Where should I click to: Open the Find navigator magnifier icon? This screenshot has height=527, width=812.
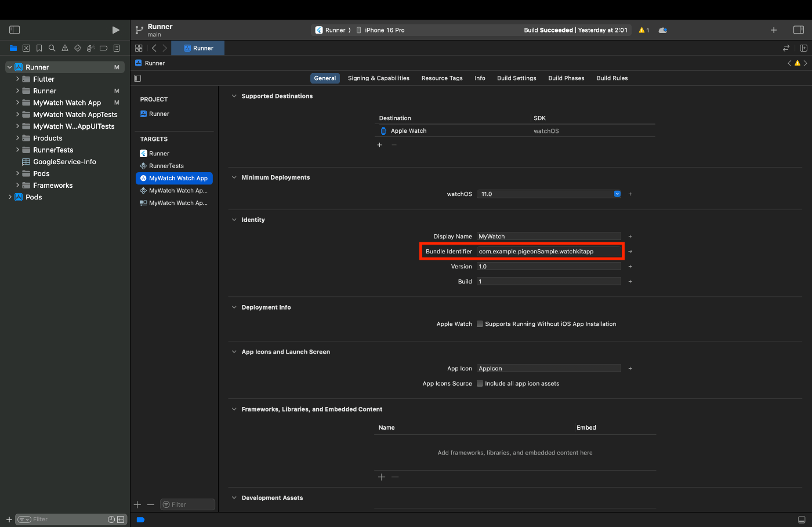[52, 48]
